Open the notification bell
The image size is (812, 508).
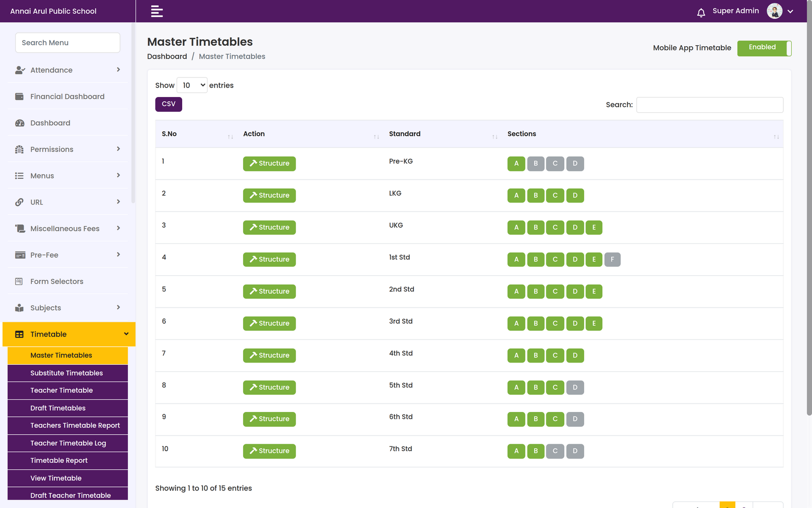point(701,12)
